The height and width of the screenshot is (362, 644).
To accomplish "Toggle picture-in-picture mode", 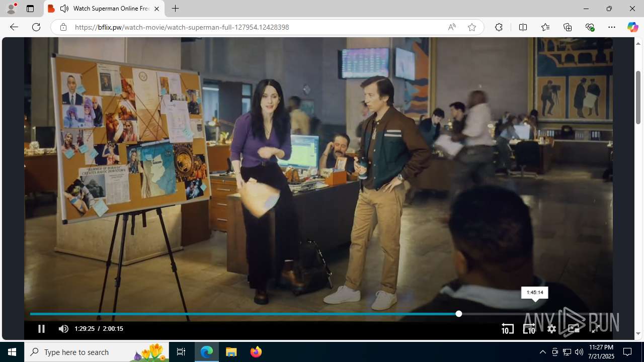I will pos(574,329).
